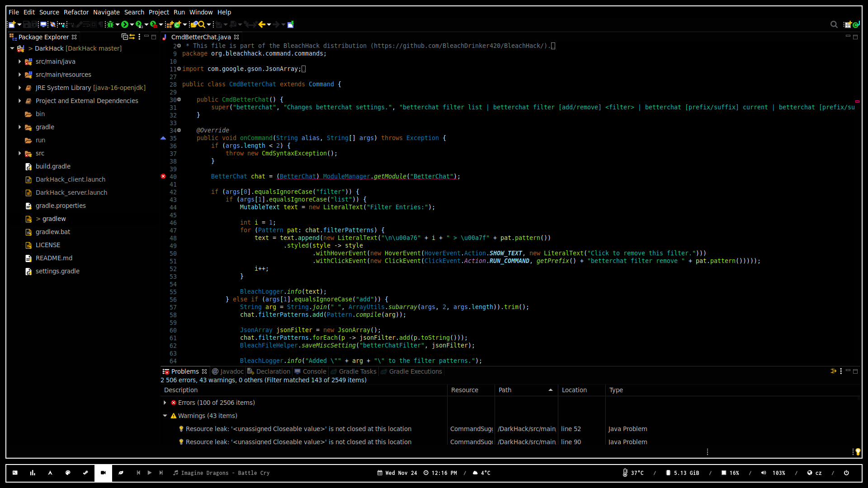Click the red overview ruler error marker

coord(857,101)
